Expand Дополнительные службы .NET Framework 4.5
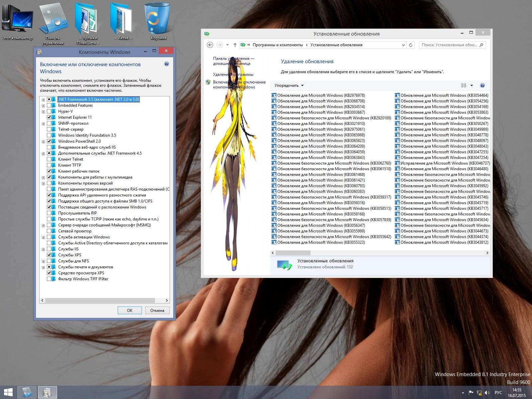Viewport: 532px width, 399px height. 43,154
